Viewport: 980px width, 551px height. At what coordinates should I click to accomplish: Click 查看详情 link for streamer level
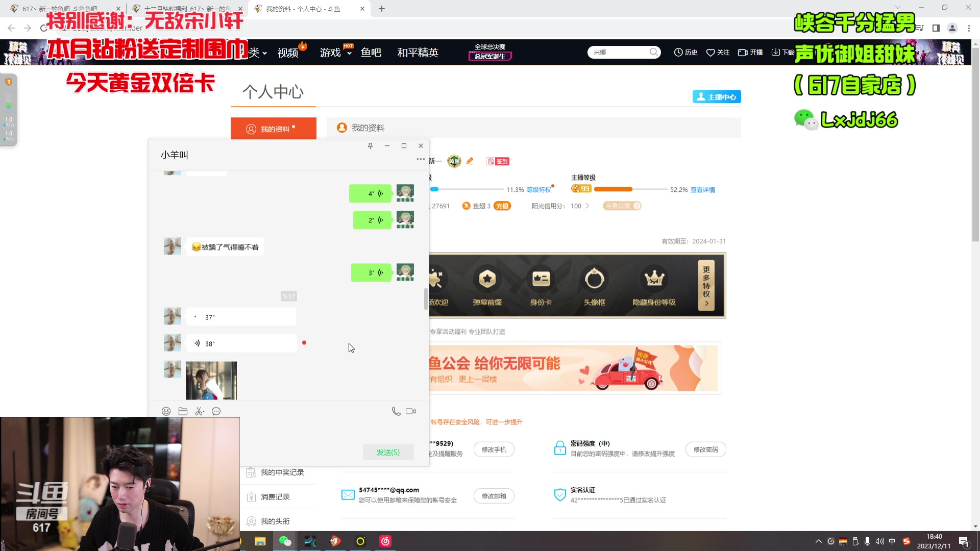[x=703, y=190]
